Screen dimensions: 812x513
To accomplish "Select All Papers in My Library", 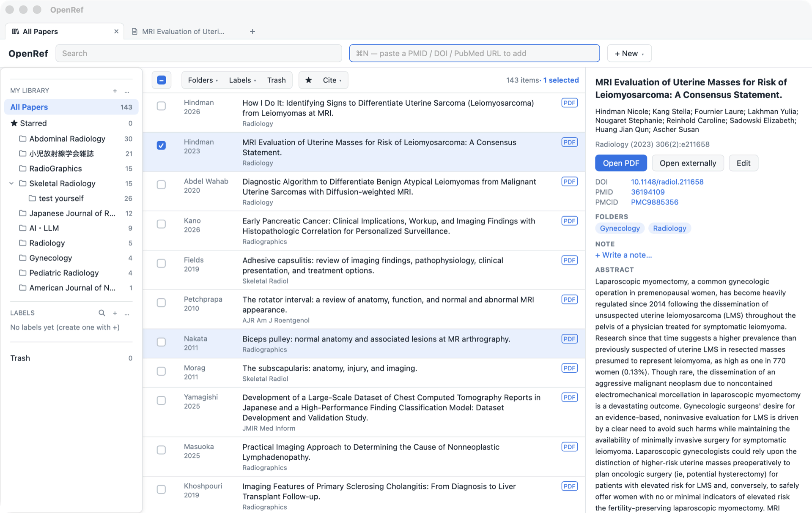I will (x=71, y=107).
